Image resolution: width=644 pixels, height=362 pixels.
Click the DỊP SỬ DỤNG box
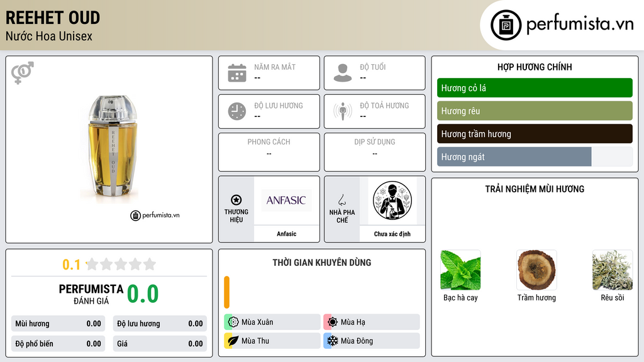coord(375,152)
